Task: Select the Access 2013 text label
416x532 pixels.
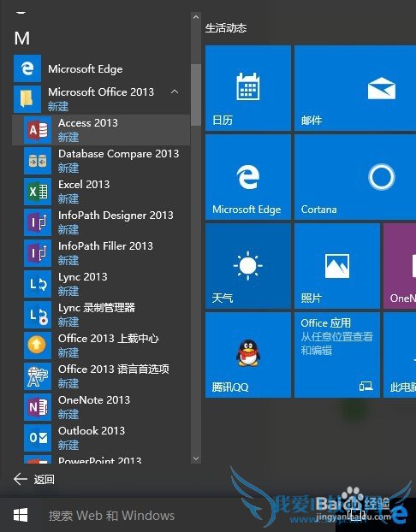Action: pos(88,123)
